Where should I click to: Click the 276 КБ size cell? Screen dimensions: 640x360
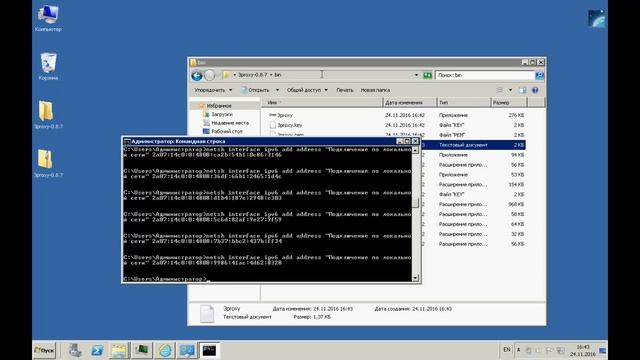pos(516,115)
